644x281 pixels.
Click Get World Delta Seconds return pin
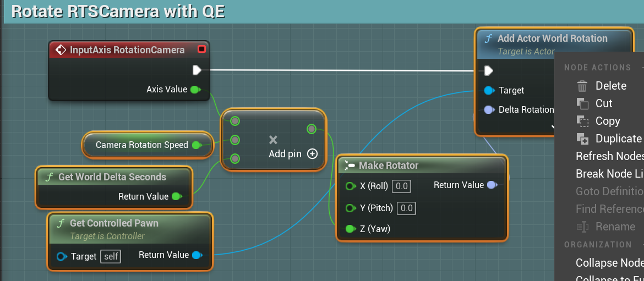[177, 196]
